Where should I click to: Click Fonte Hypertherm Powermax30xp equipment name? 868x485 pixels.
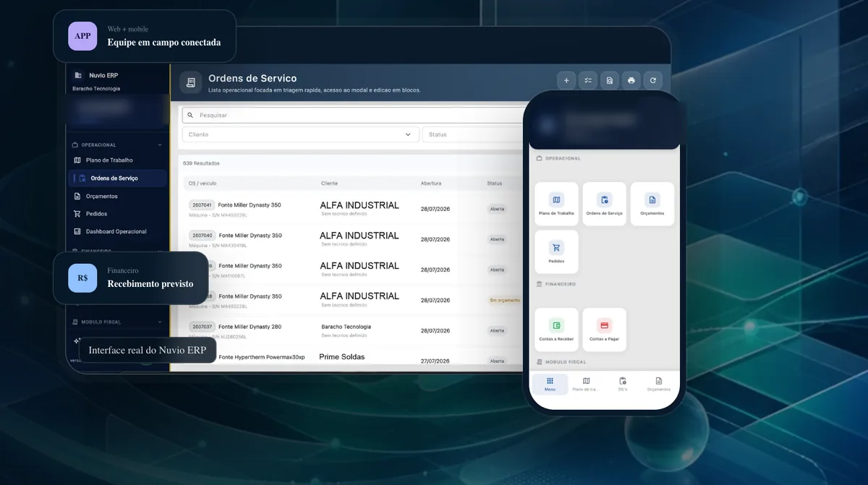click(262, 357)
